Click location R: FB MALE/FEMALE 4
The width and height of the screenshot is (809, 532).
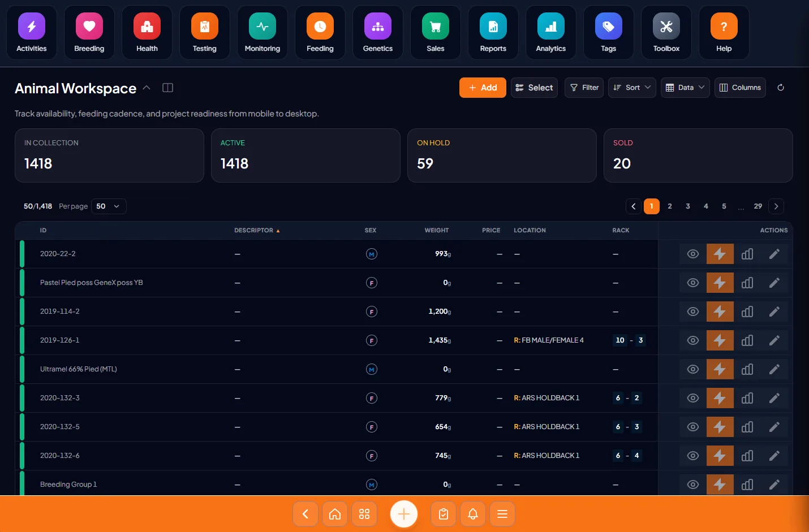tap(549, 340)
